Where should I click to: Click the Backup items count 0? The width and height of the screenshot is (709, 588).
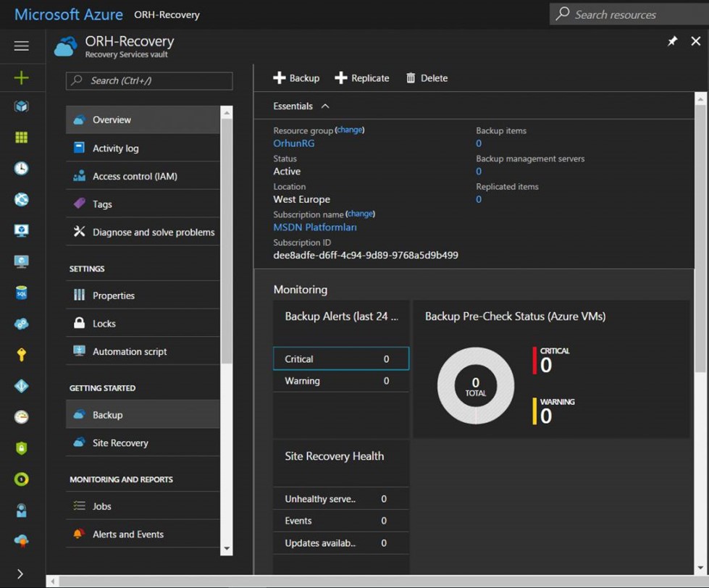point(479,143)
